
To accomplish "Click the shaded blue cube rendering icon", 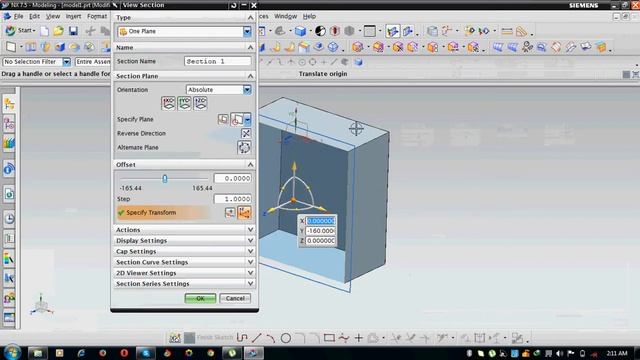I will [300, 31].
